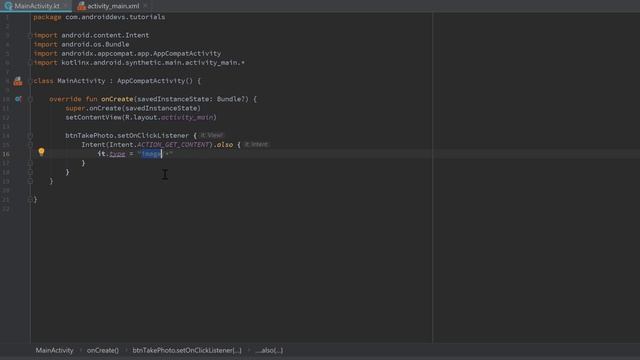The width and height of the screenshot is (640, 360).
Task: Switch to the MainActivity.kt editor tab
Action: click(36, 6)
